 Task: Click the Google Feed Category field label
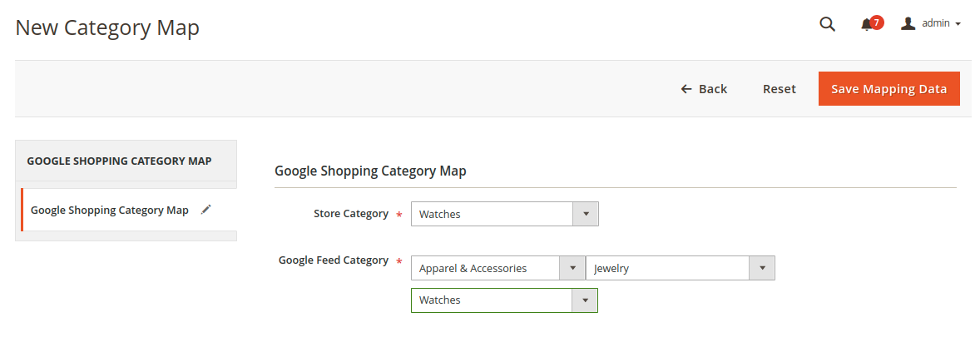(333, 260)
